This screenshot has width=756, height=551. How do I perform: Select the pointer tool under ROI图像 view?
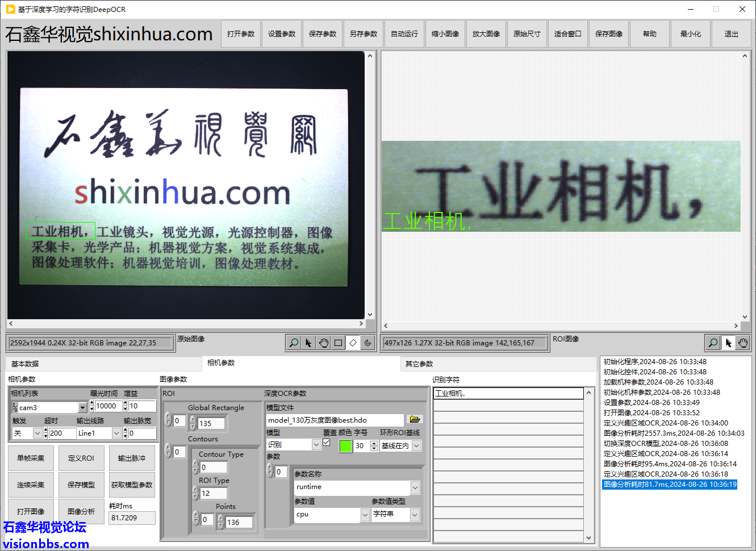pyautogui.click(x=728, y=343)
